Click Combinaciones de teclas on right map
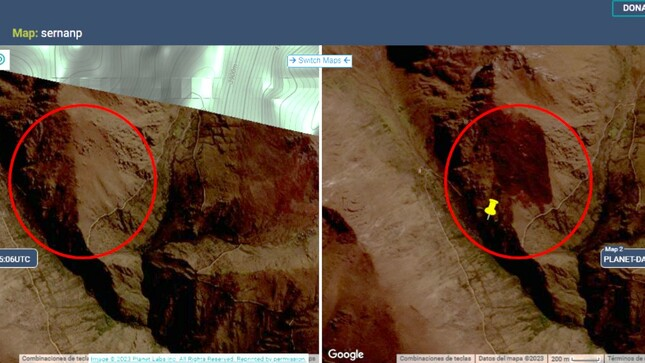The image size is (645, 363). (x=435, y=358)
